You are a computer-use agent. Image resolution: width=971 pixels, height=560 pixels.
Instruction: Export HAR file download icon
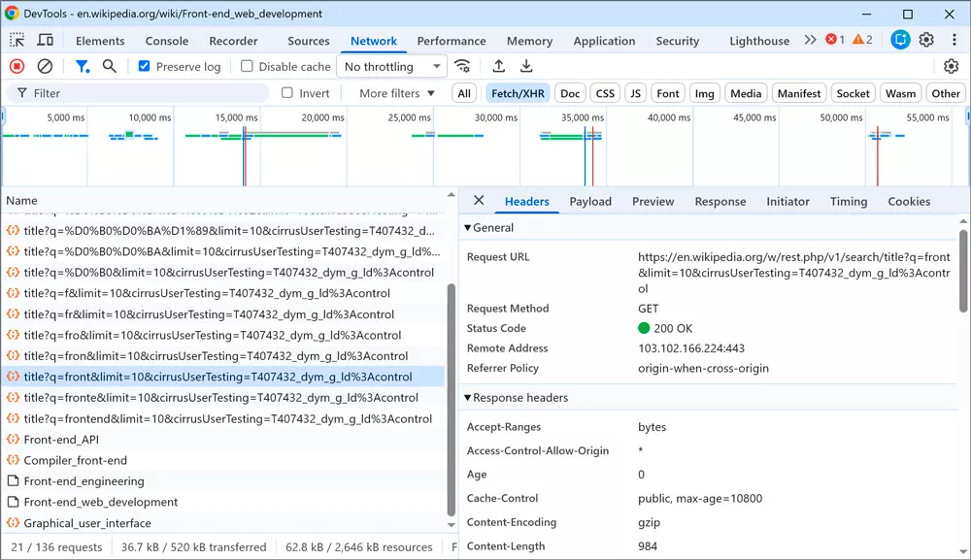525,66
